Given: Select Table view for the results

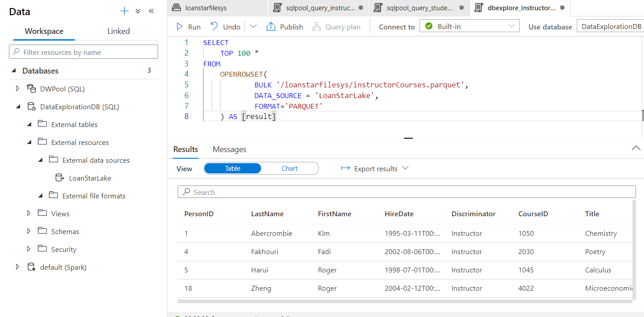Looking at the screenshot, I should tap(232, 169).
